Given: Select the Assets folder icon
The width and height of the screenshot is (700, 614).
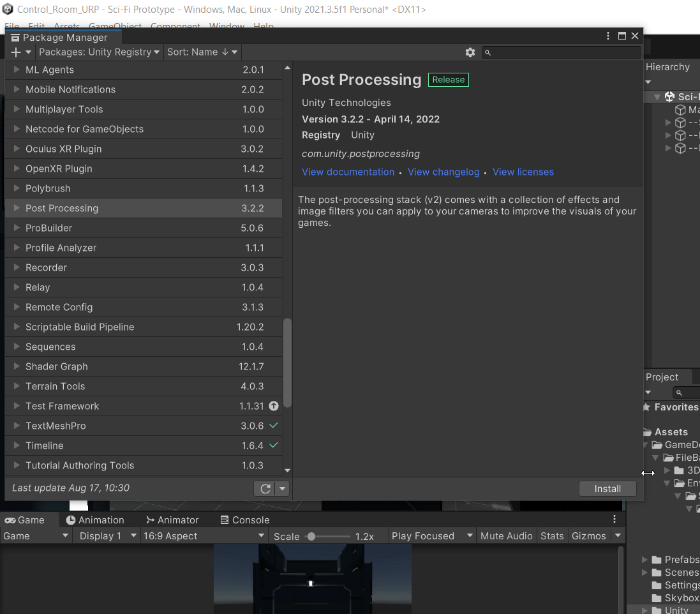Looking at the screenshot, I should pos(647,432).
